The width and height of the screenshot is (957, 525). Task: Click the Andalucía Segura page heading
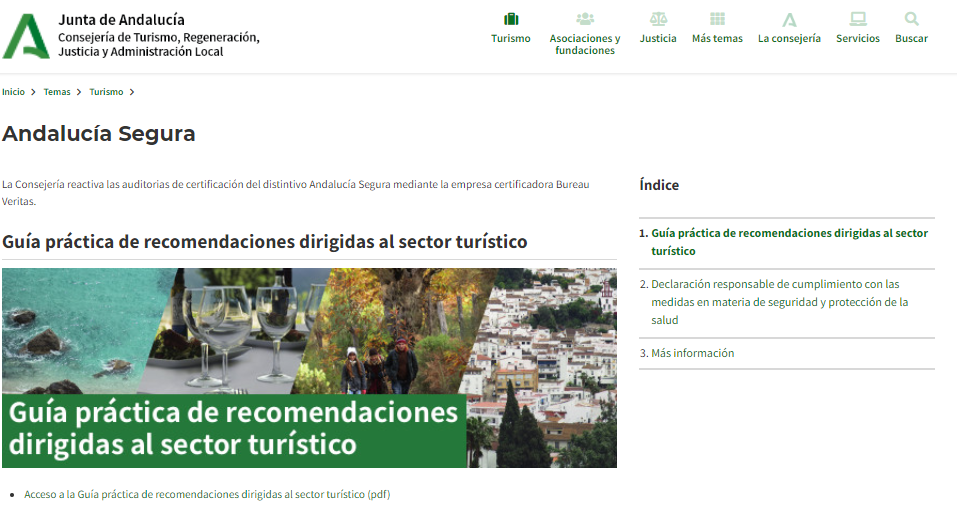(x=99, y=134)
